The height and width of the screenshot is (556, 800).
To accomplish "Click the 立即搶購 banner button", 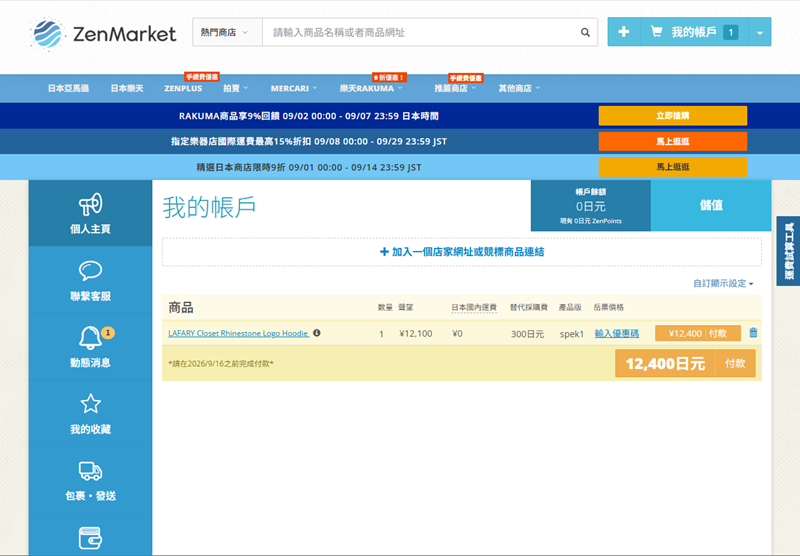I will 672,116.
